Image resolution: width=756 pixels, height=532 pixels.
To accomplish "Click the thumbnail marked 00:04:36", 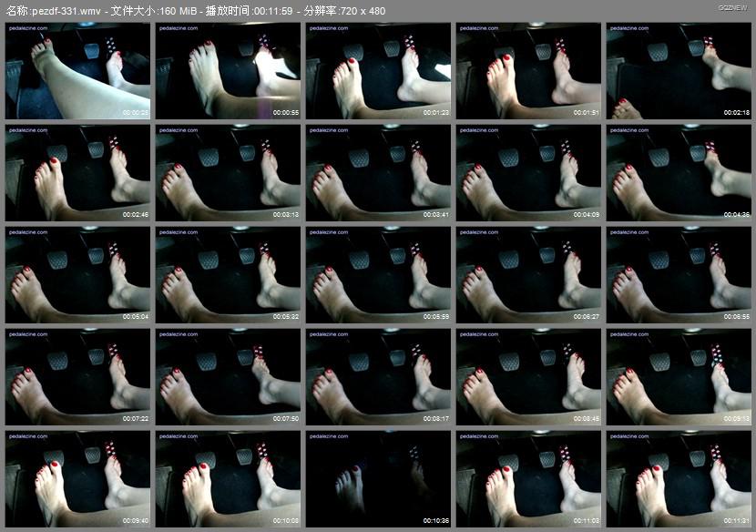I will [x=679, y=173].
